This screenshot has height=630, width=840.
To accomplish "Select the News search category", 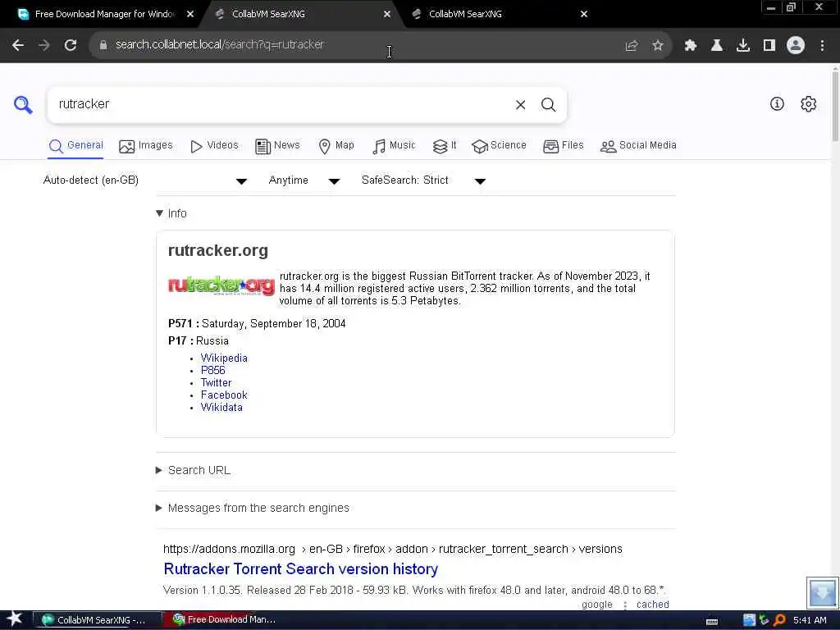I will click(277, 146).
